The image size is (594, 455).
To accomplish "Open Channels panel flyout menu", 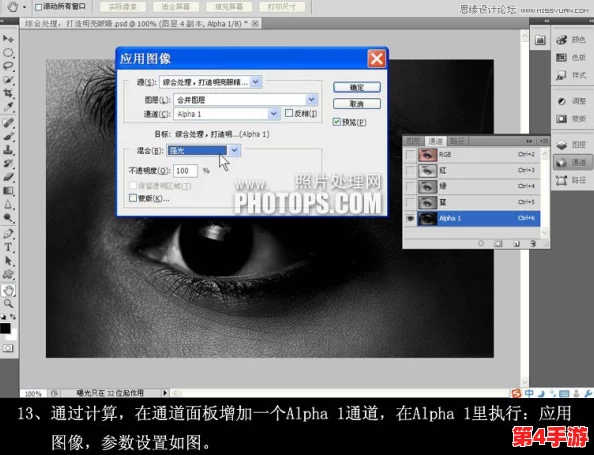I will coord(544,141).
